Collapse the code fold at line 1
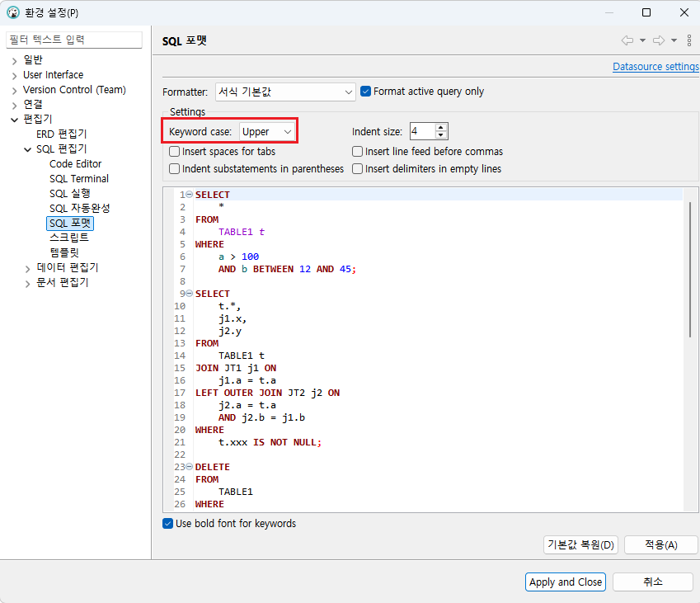The height and width of the screenshot is (603, 700). pyautogui.click(x=190, y=195)
